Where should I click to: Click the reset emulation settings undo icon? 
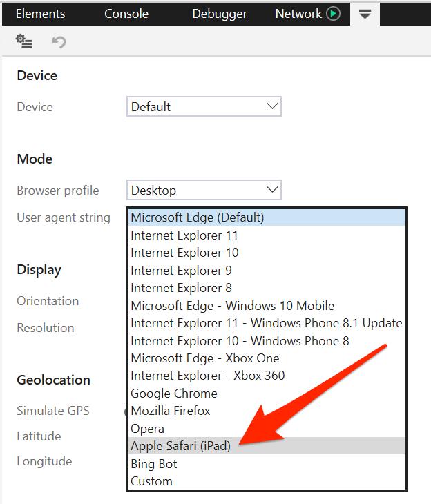59,42
